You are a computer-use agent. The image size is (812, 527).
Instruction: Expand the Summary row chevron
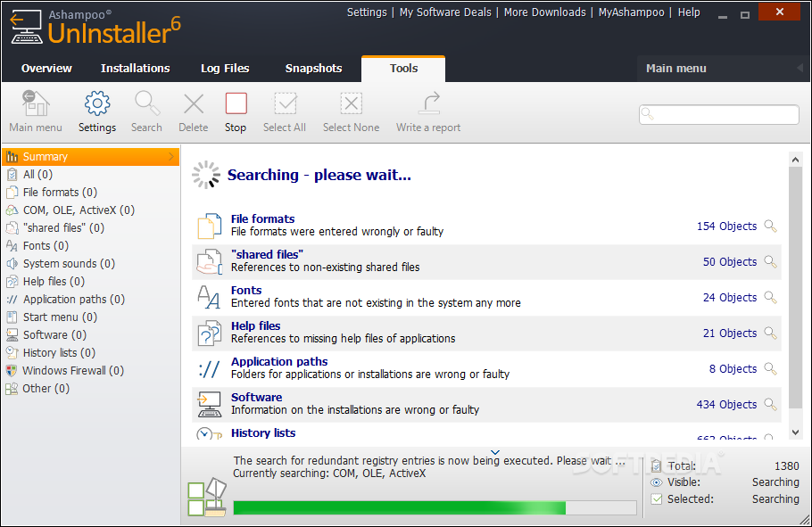tap(171, 156)
